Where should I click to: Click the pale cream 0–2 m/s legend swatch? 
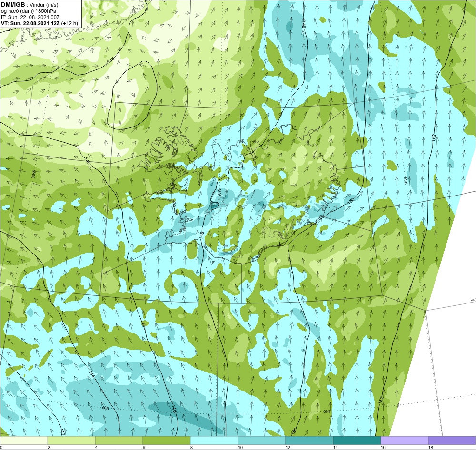[24, 440]
